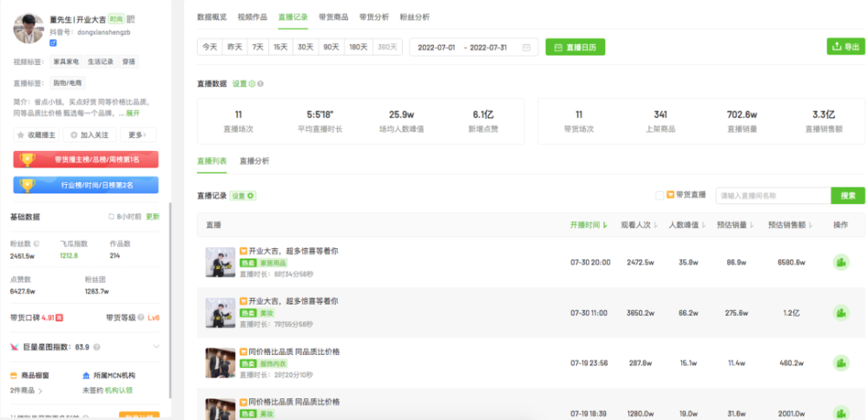Open the calendar icon in date range field
This screenshot has width=868, height=420.
coord(527,47)
